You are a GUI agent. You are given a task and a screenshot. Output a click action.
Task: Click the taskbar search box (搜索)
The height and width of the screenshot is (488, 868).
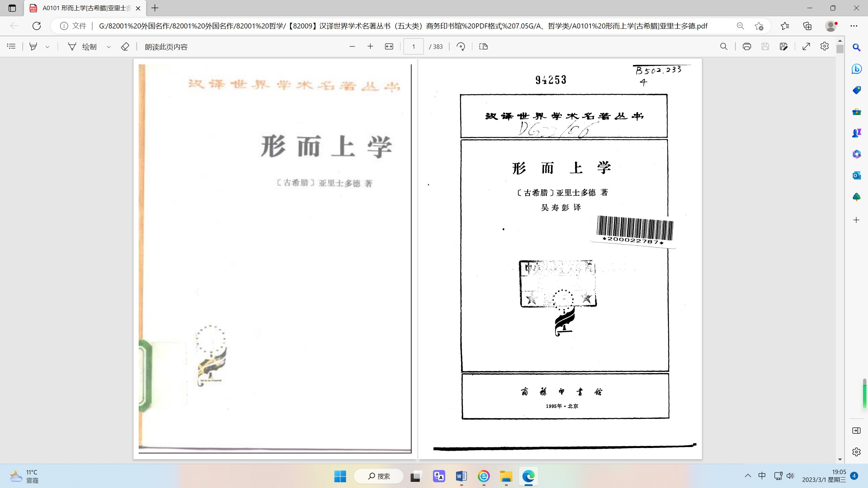coord(379,476)
